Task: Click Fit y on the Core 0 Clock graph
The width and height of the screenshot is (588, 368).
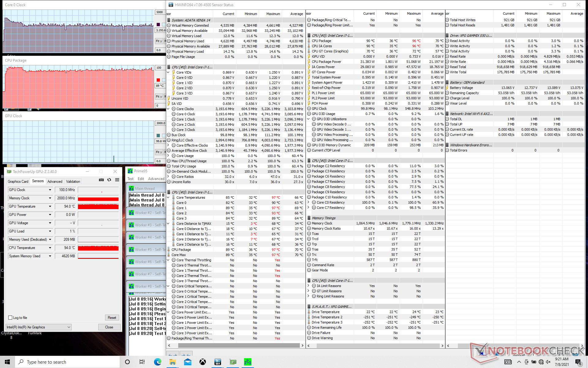Action: (159, 41)
